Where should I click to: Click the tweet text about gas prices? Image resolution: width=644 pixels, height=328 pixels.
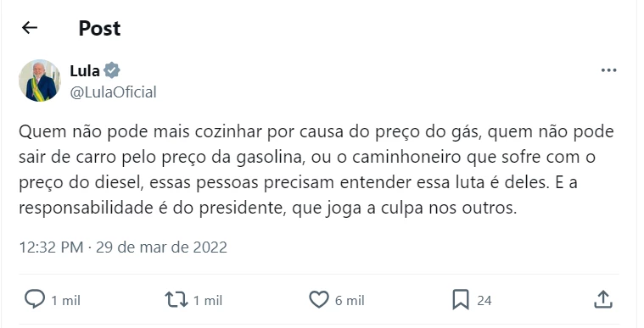[316, 170]
